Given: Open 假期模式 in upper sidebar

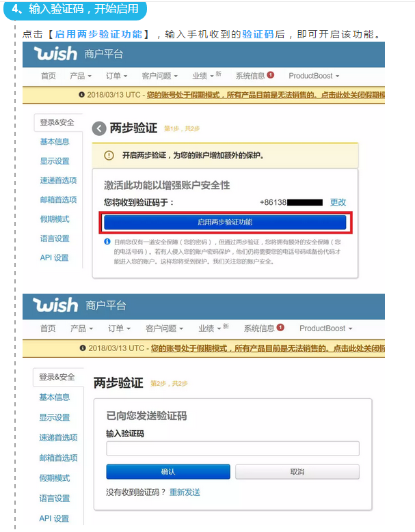Looking at the screenshot, I should [x=55, y=219].
